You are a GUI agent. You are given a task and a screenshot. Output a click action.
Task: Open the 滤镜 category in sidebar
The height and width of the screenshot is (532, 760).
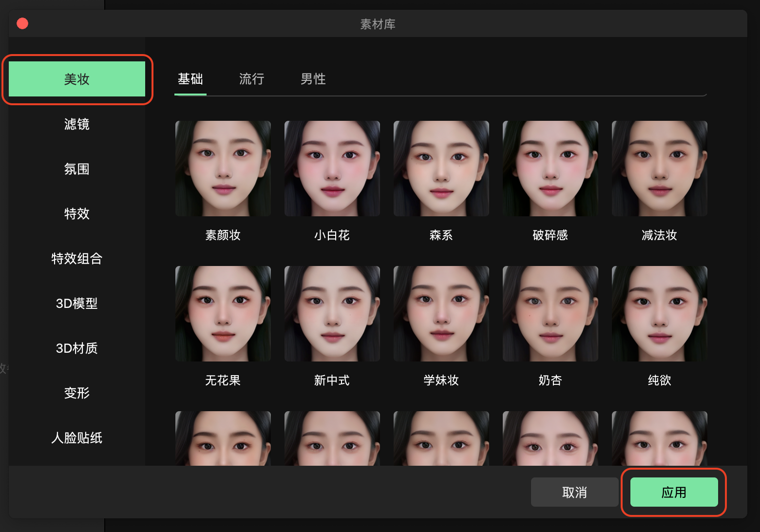[77, 124]
